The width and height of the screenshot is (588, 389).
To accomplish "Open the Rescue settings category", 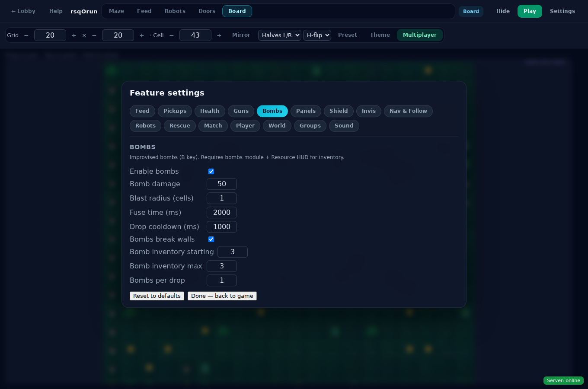I will click(180, 126).
